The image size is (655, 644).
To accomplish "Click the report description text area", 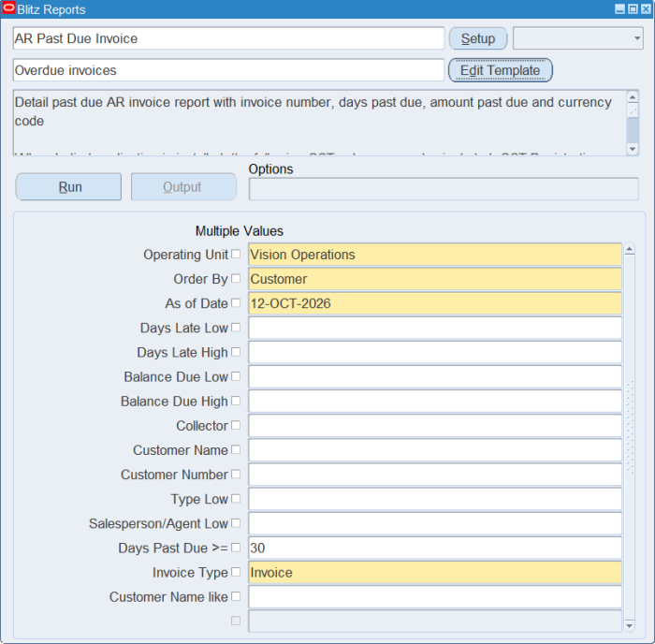I will point(320,123).
